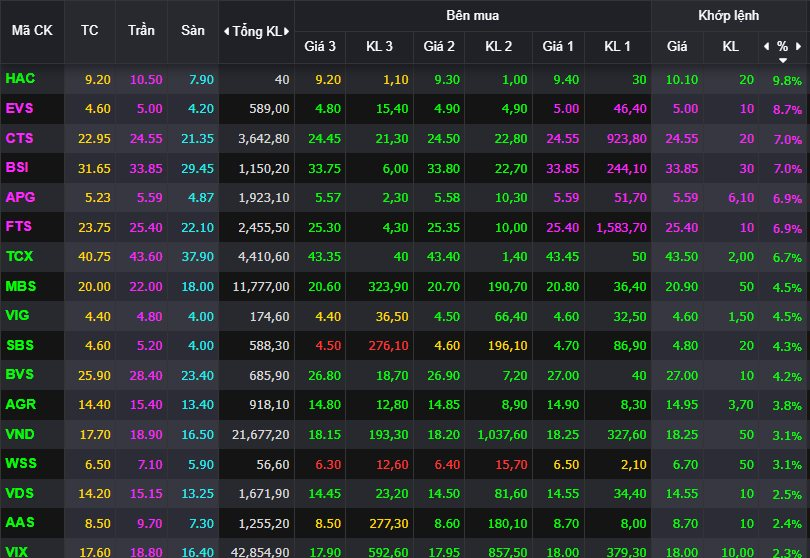
Task: Open stock symbol VND
Action: [x=20, y=434]
